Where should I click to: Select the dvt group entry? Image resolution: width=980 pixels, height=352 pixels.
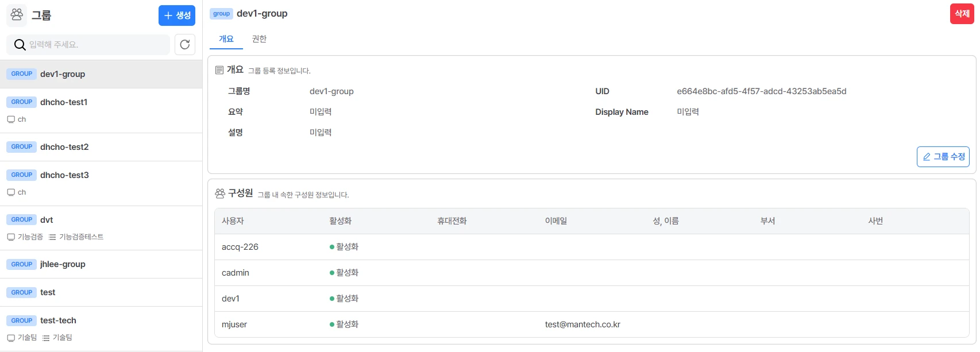coord(101,228)
